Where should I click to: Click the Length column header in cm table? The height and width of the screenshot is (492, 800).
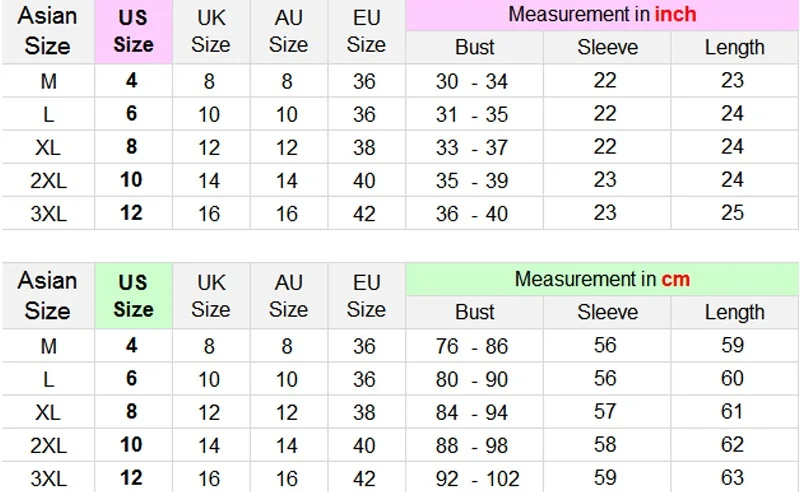coord(735,312)
